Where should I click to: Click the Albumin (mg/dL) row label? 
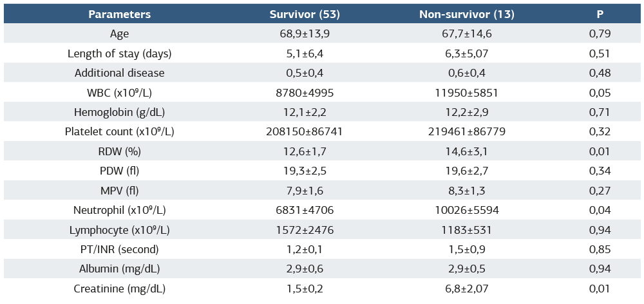[119, 269]
